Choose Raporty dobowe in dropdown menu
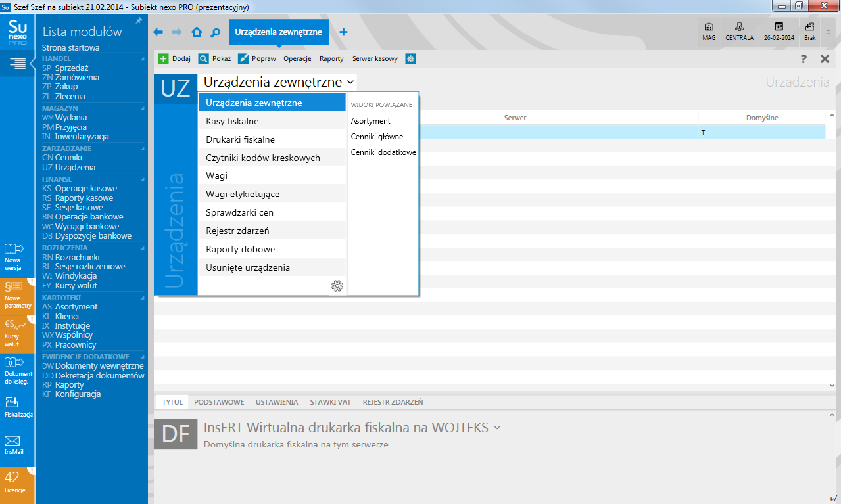Screen dimensions: 841x504 click(x=240, y=249)
